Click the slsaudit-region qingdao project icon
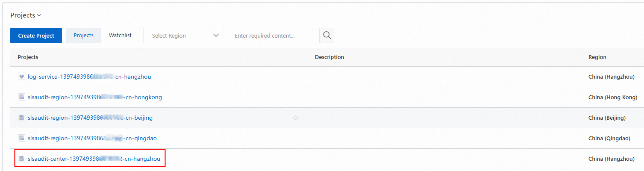Screen dimensions: 644x171 [21, 138]
